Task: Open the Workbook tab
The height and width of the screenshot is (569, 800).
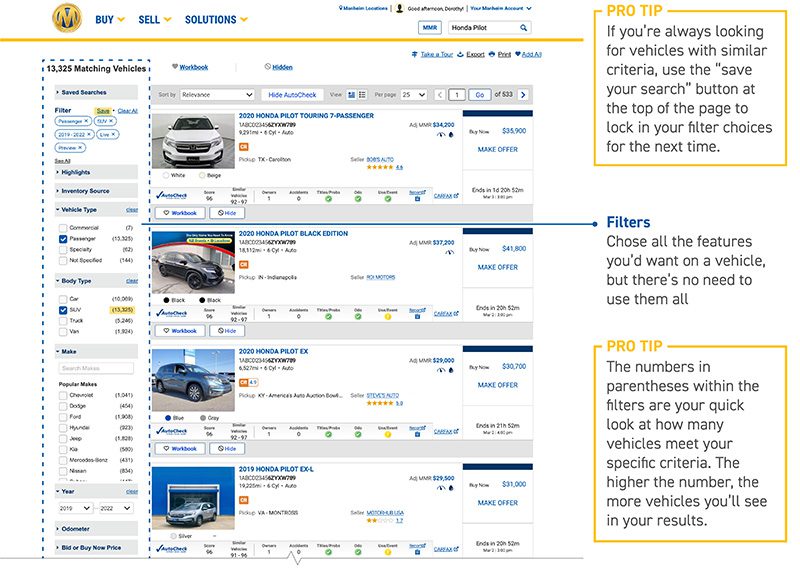Action: coord(193,67)
